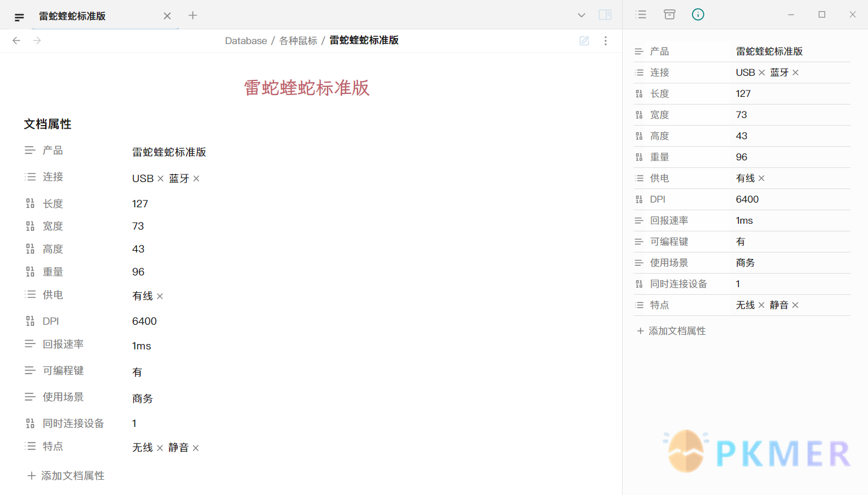Remove the 无线 tag in the note
This screenshot has height=495, width=868.
tap(160, 448)
